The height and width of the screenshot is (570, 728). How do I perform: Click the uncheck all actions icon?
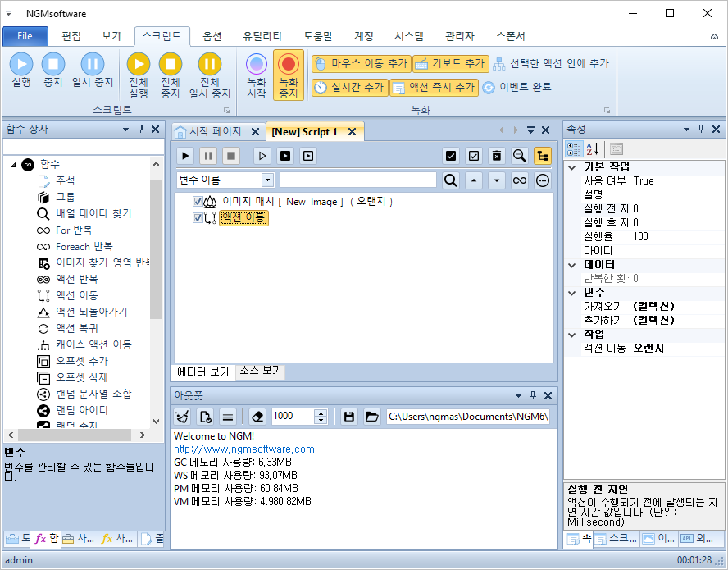(474, 156)
